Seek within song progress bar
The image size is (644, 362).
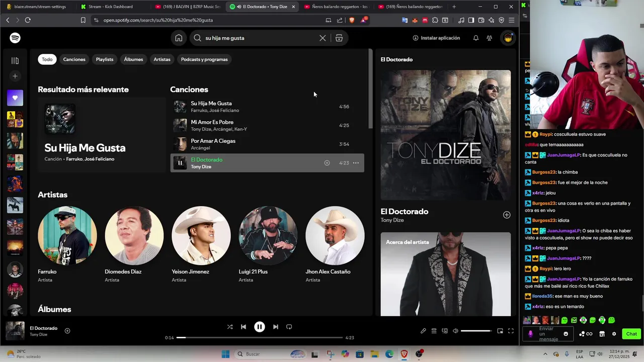pos(260,338)
